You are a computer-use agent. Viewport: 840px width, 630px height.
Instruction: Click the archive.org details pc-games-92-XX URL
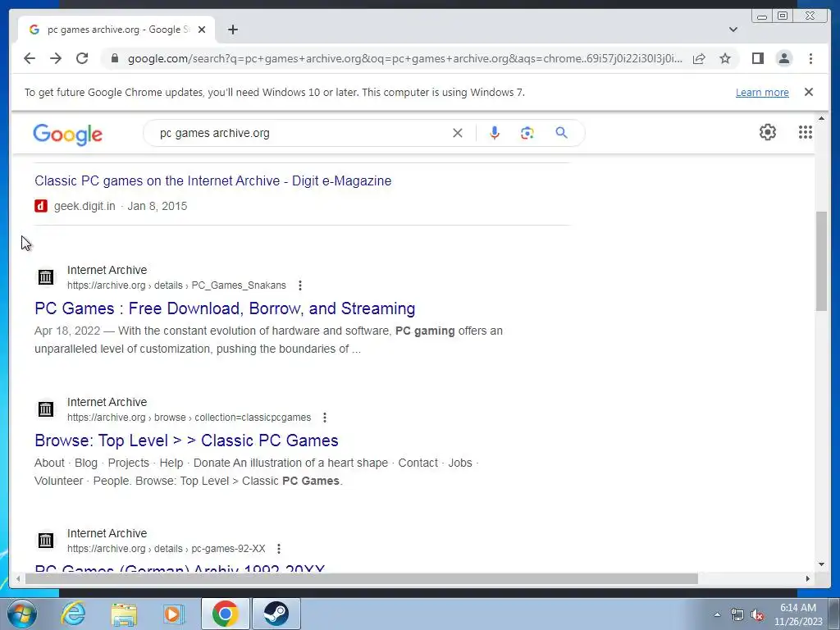[x=166, y=549]
